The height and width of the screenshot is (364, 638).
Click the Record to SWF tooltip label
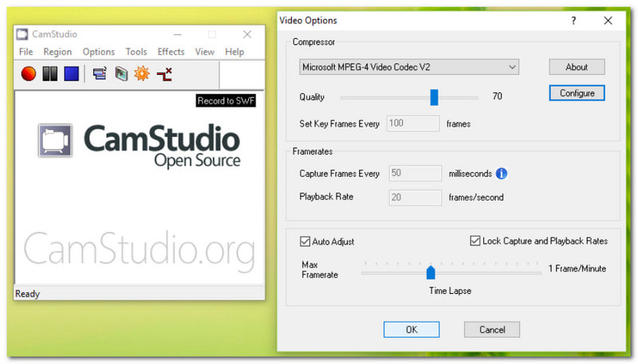pyautogui.click(x=226, y=100)
